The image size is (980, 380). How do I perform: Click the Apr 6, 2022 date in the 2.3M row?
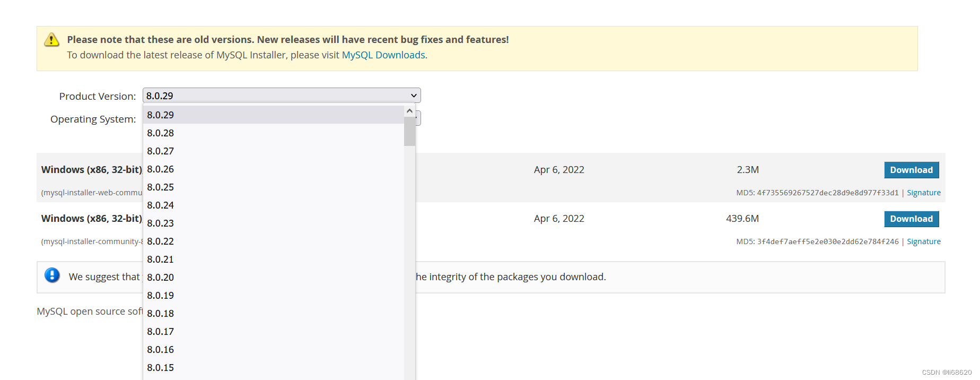tap(559, 170)
